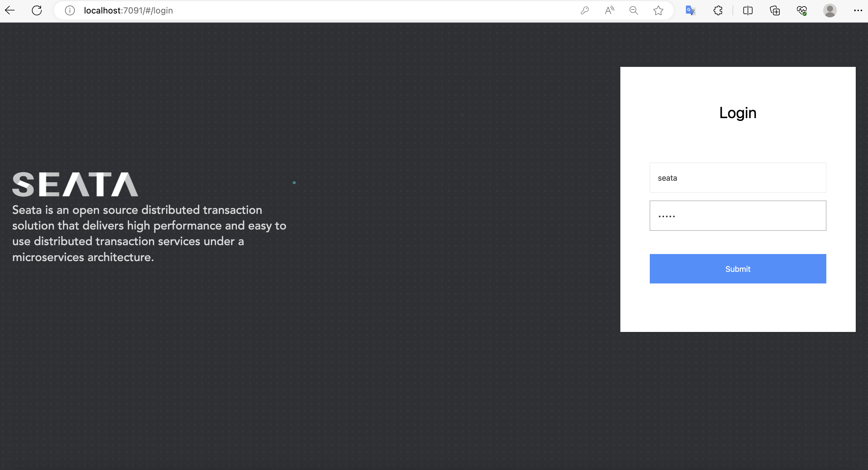Focus the password input field
The width and height of the screenshot is (868, 470).
pyautogui.click(x=738, y=216)
